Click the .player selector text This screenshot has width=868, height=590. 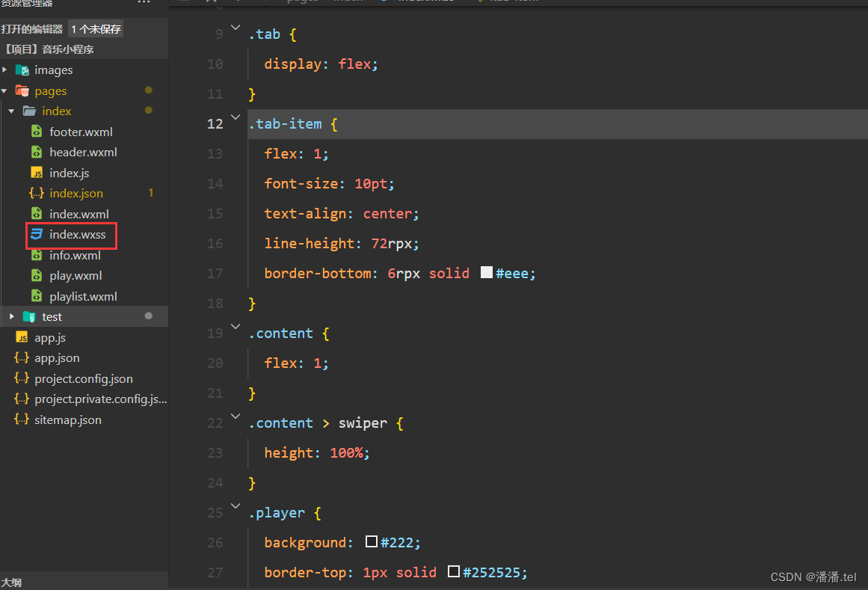[277, 512]
